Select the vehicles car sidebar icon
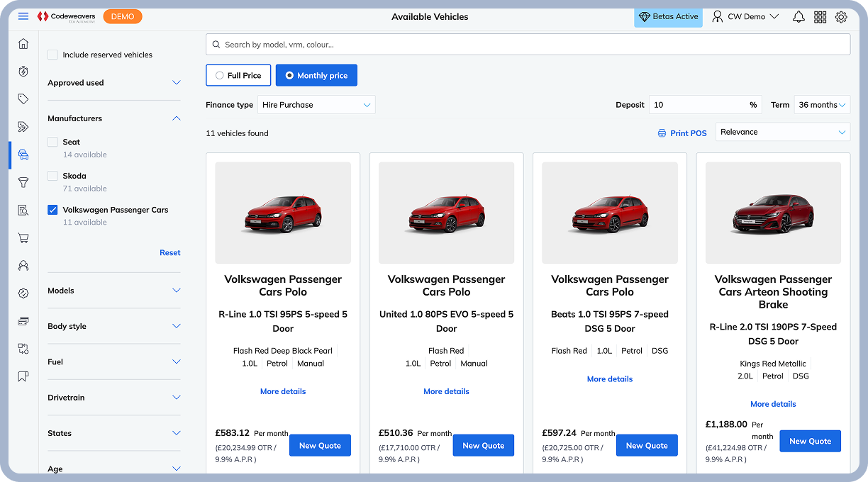This screenshot has width=868, height=482. [x=23, y=155]
